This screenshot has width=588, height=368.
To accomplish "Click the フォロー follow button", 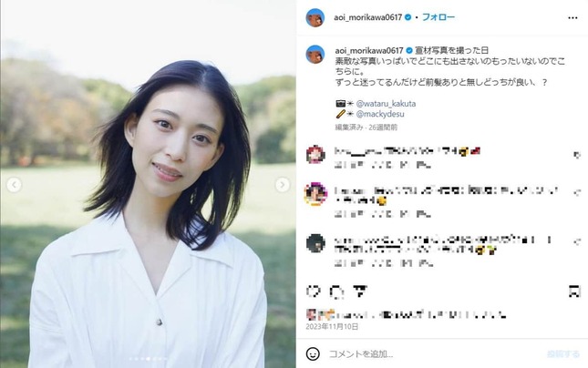I will coord(438,17).
